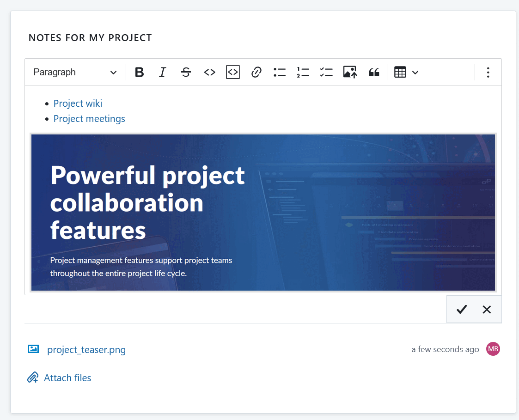Click Attach files to add an attachment
The height and width of the screenshot is (420, 519).
(67, 377)
